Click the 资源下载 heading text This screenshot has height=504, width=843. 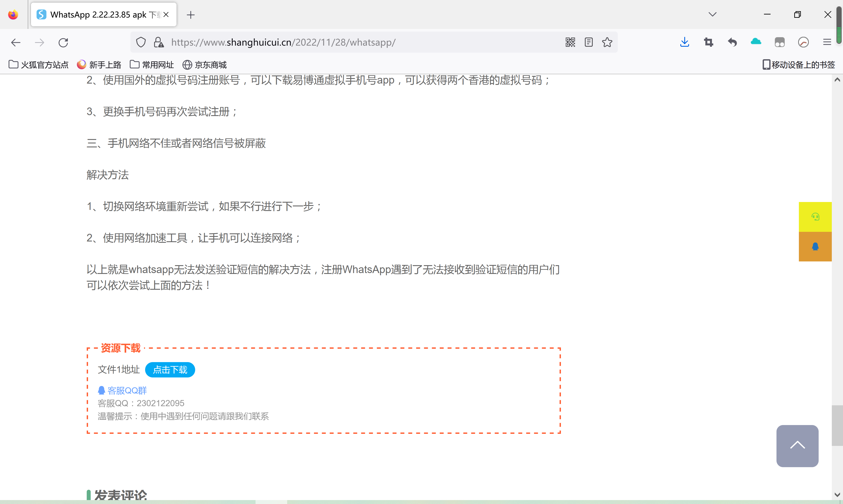(121, 348)
